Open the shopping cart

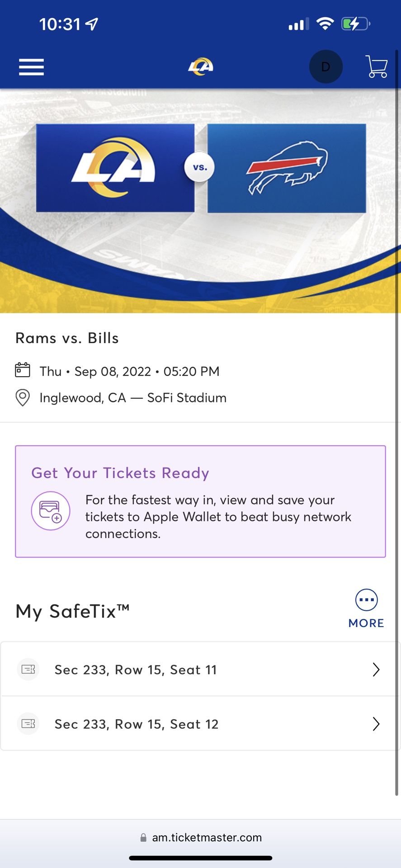coord(376,67)
